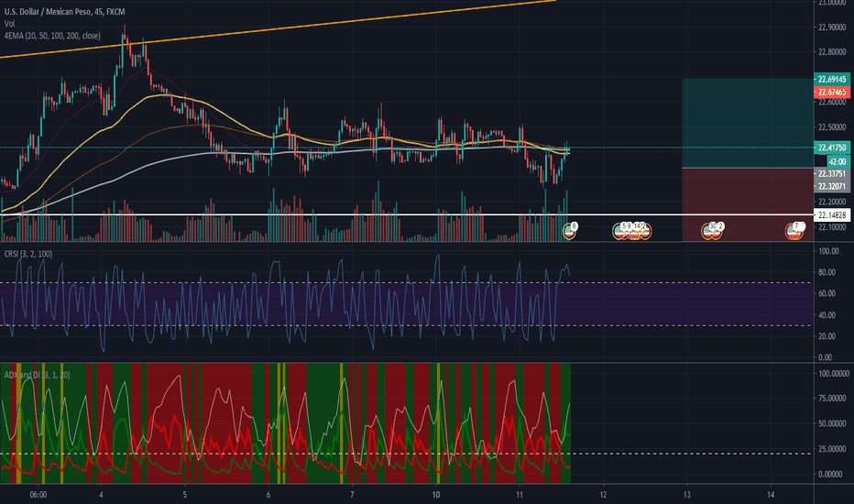Click the date label 14 on the time axis
This screenshot has height=504, width=854.
pyautogui.click(x=771, y=495)
